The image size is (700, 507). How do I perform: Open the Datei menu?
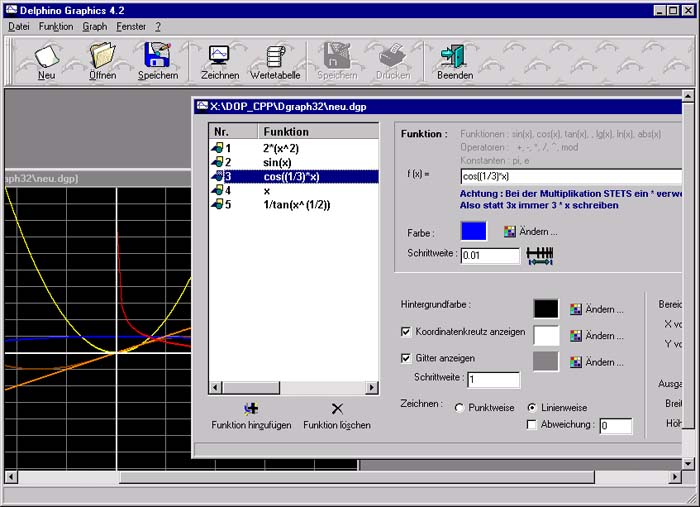[19, 27]
